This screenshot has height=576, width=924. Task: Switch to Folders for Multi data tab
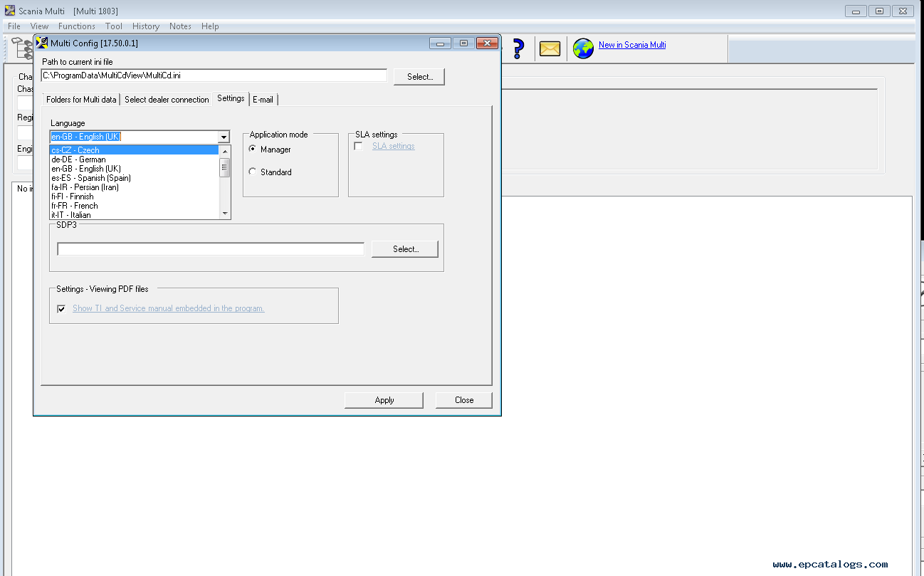[x=81, y=100]
